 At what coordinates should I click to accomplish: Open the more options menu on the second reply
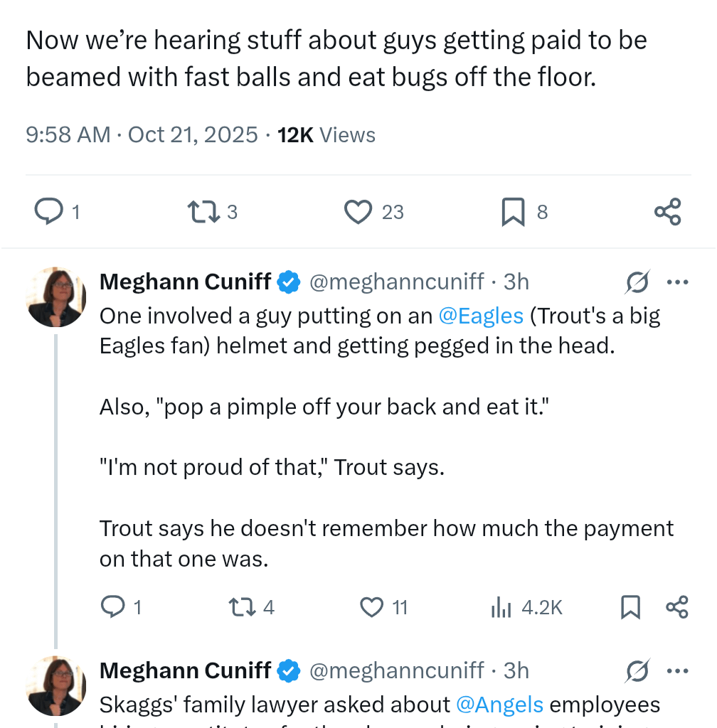(676, 670)
